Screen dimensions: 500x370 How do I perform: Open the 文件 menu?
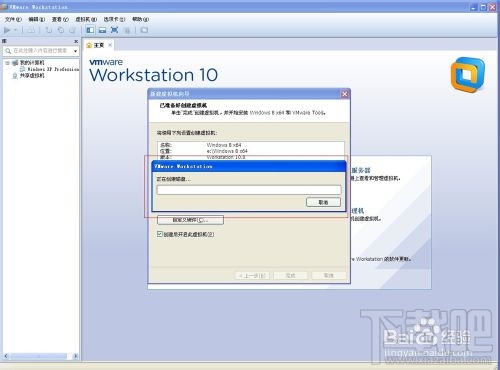click(13, 19)
